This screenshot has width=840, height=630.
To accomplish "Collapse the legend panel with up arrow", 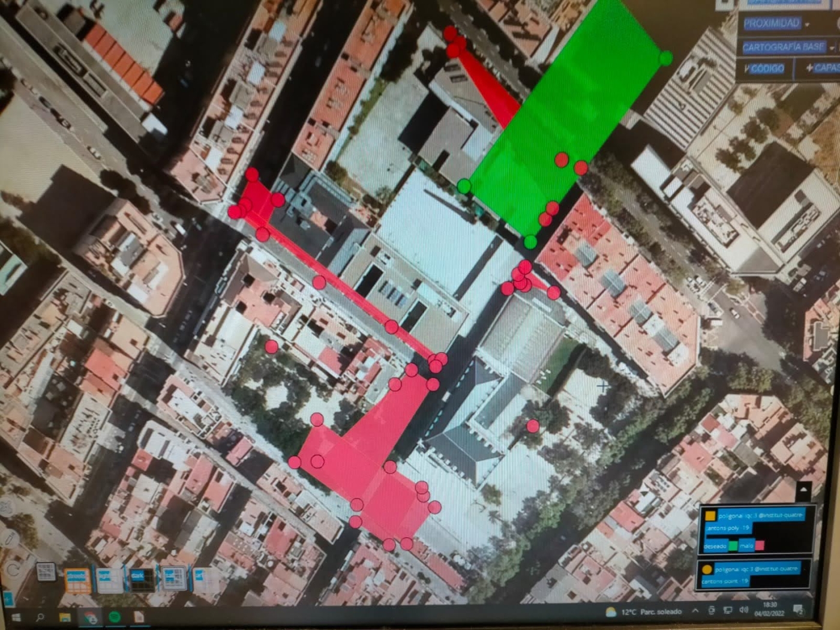I will 803,490.
